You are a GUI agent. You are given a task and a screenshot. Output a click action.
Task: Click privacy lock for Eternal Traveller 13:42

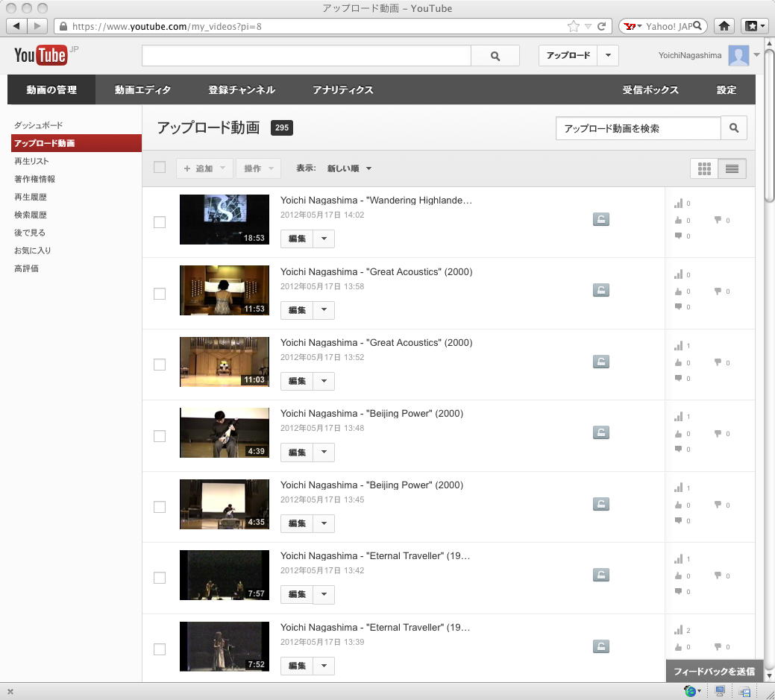pyautogui.click(x=601, y=575)
